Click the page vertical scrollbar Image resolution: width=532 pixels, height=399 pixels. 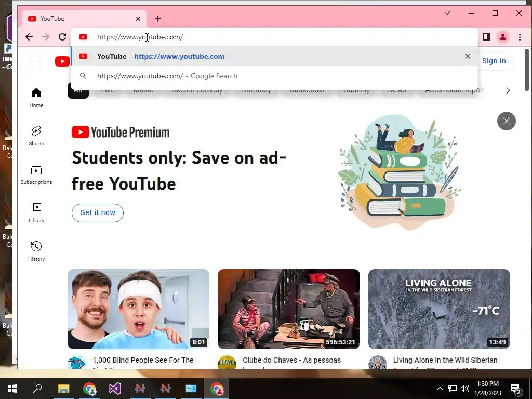[x=527, y=70]
